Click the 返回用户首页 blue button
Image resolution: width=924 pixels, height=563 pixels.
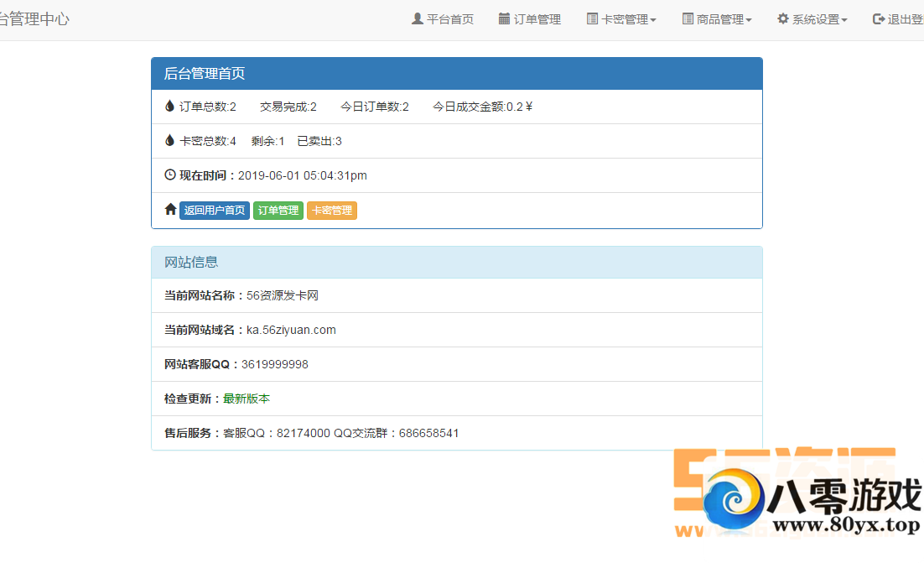(215, 210)
